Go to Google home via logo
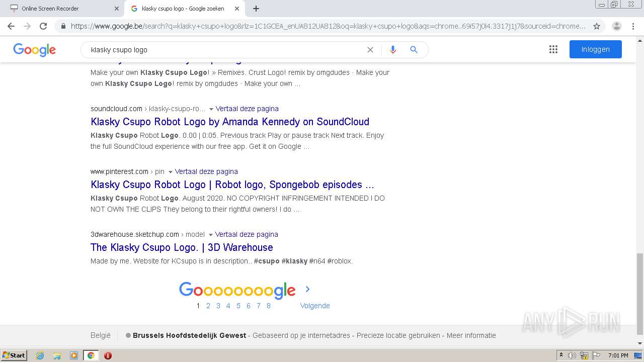Image resolution: width=644 pixels, height=362 pixels. coord(34,50)
